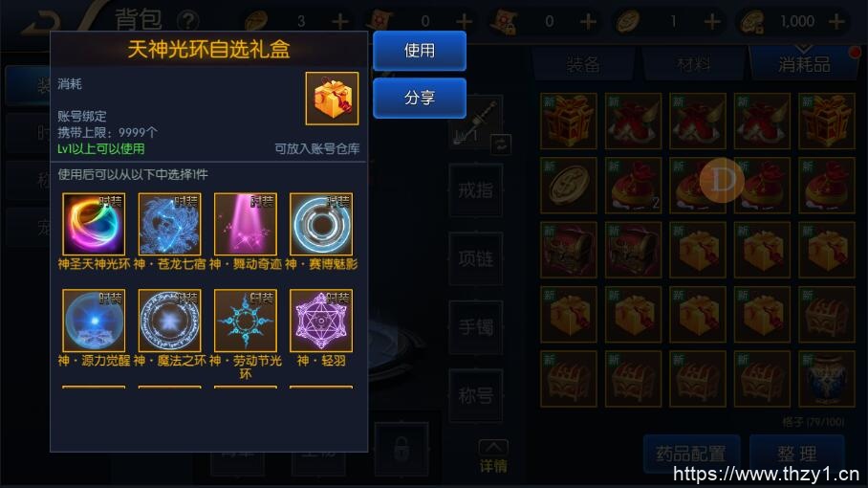Screen dimensions: 868x488
Task: Switch to the 消耗品 tab
Action: (804, 64)
